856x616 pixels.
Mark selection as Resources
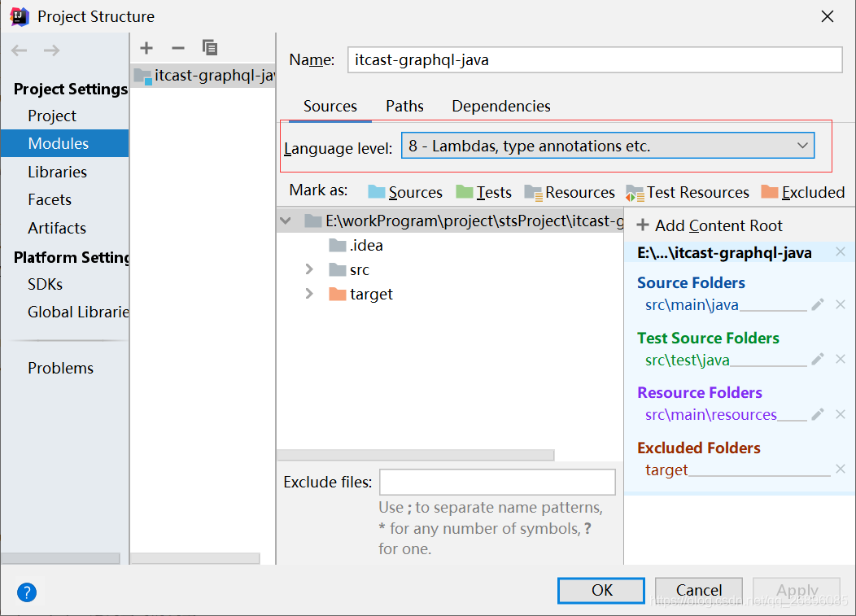pyautogui.click(x=570, y=192)
